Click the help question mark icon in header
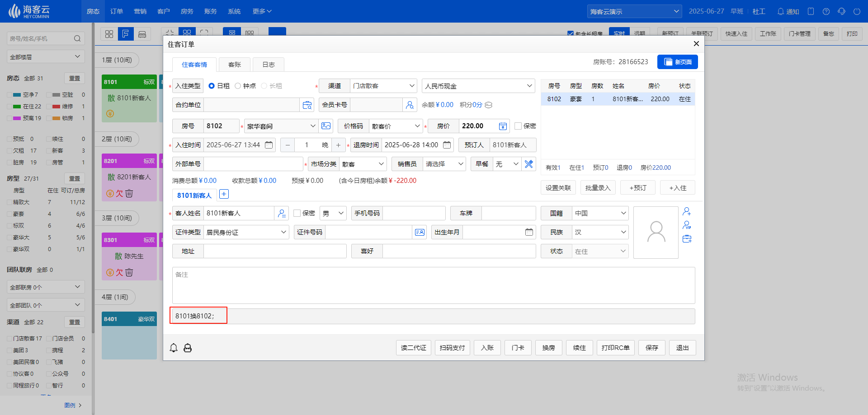The height and width of the screenshot is (415, 868). [x=826, y=11]
